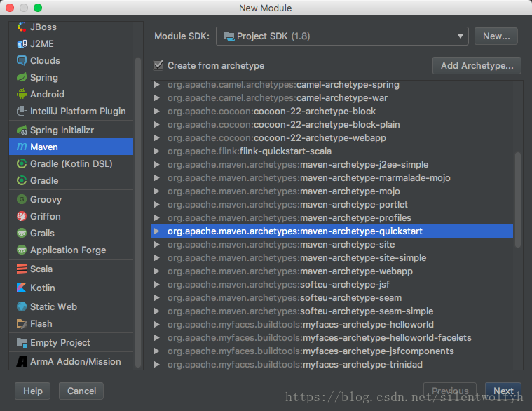Open the Module SDK dropdown
This screenshot has height=411, width=532.
point(460,36)
